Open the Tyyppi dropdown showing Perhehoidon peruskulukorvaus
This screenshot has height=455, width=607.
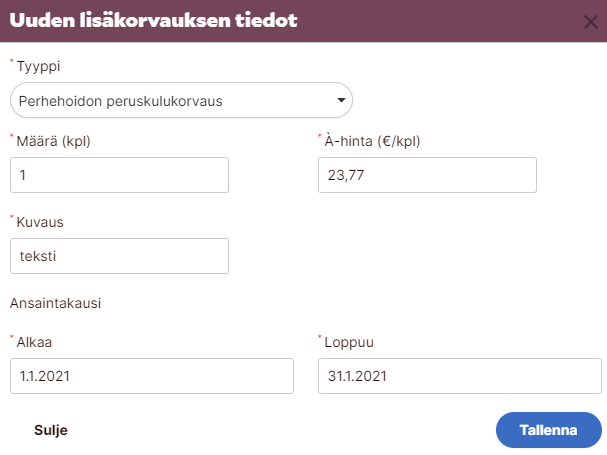[170, 101]
